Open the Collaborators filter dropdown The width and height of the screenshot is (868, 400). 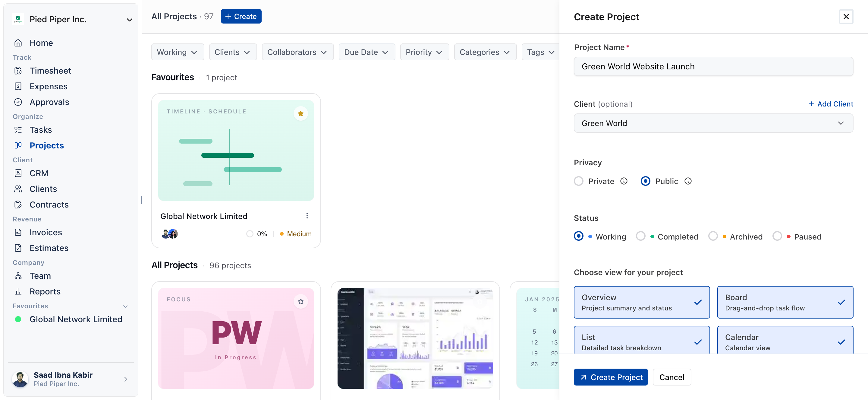coord(297,52)
